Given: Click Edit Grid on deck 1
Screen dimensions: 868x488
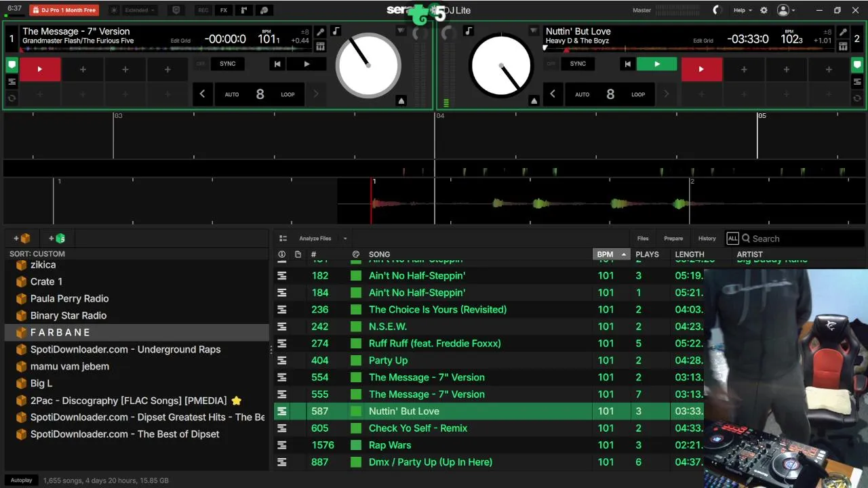Looking at the screenshot, I should tap(180, 41).
